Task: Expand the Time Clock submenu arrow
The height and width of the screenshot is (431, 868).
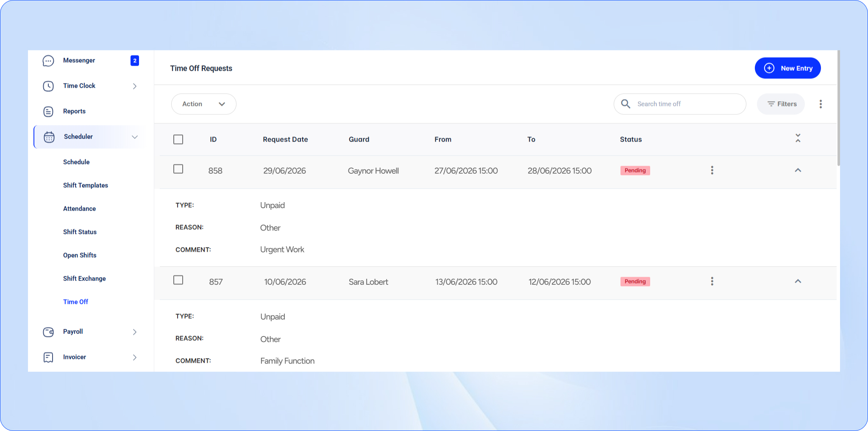Action: [x=135, y=86]
